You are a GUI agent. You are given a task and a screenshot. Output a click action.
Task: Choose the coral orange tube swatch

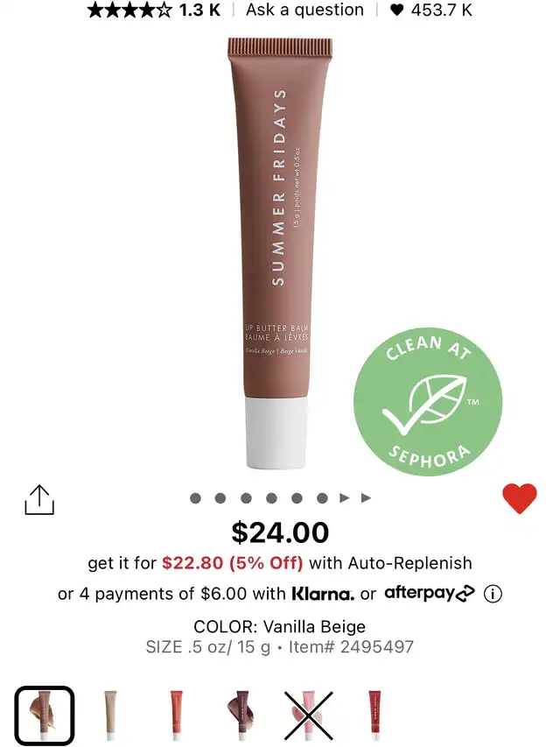tap(176, 715)
